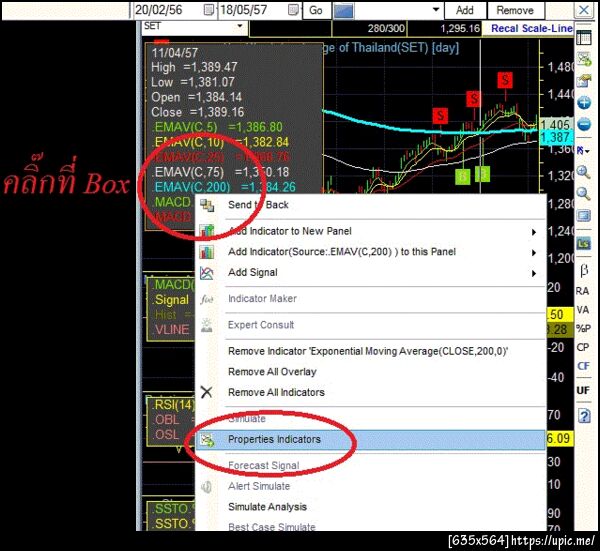600x551 pixels.
Task: Click the RA toolbar item
Action: click(x=582, y=291)
